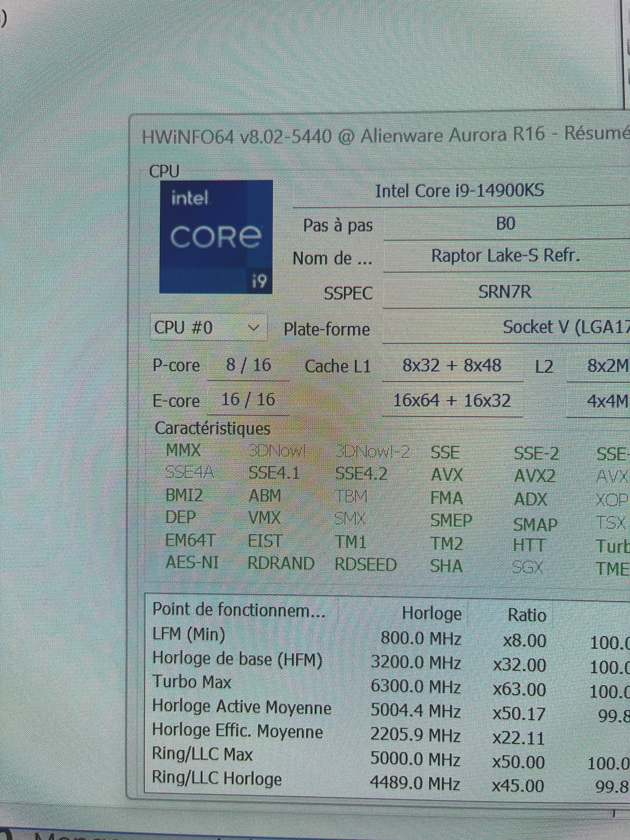Click the greyed-out 'SSE4A' feature
The width and height of the screenshot is (630, 840).
(x=190, y=472)
